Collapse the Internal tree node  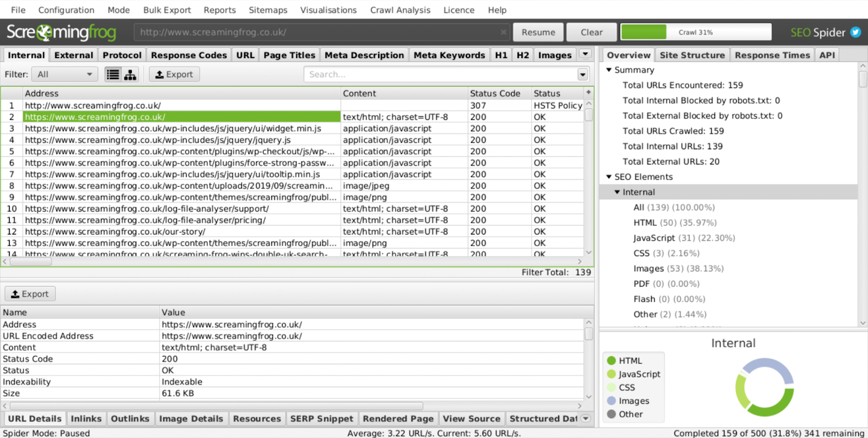pos(617,192)
